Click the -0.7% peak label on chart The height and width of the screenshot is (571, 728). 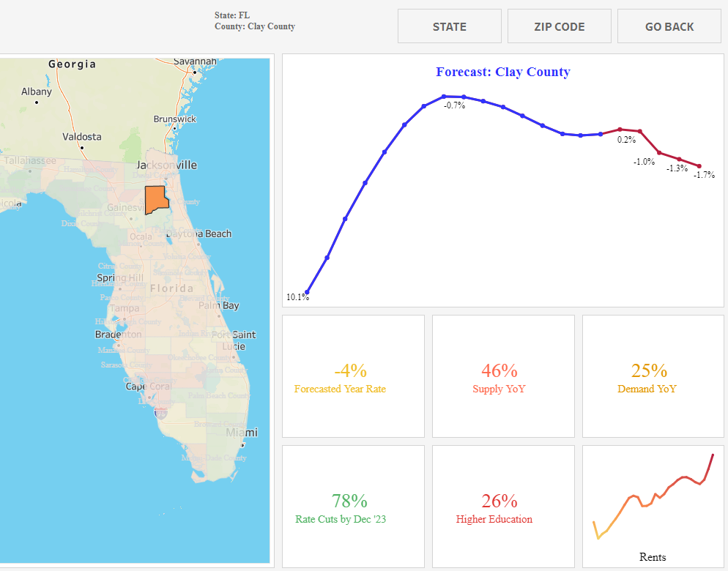click(454, 106)
